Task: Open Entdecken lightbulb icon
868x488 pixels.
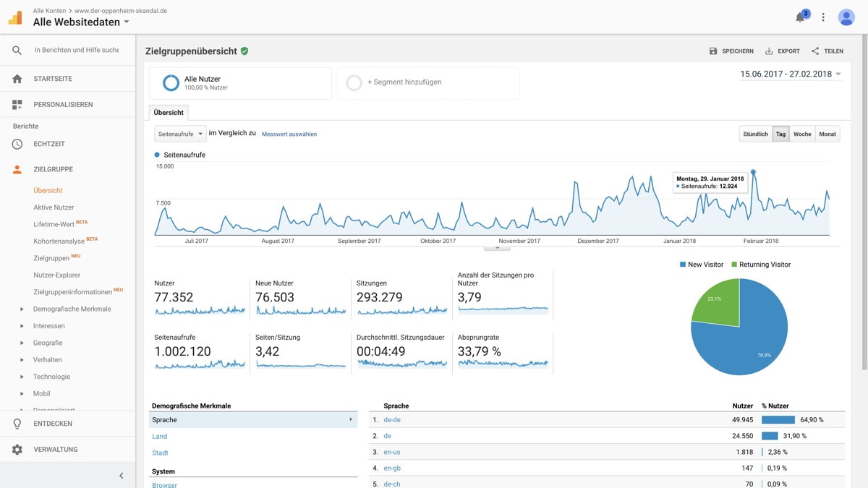Action: pos(17,424)
